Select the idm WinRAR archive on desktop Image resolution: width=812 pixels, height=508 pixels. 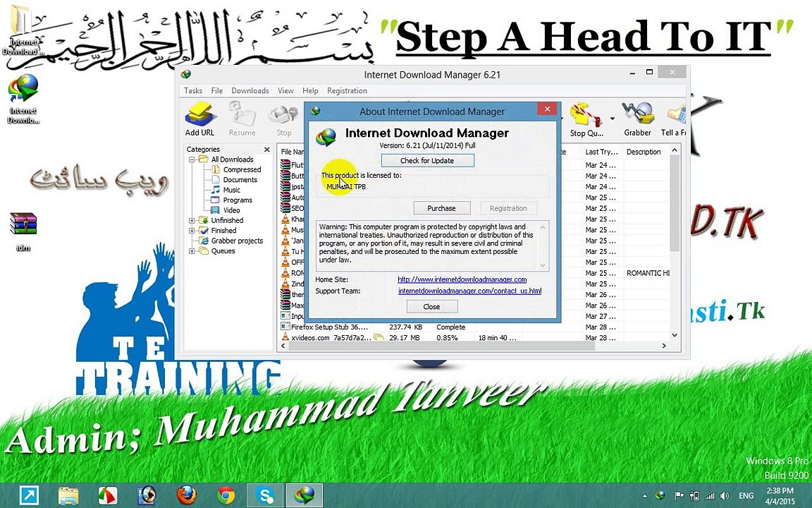coord(23,232)
